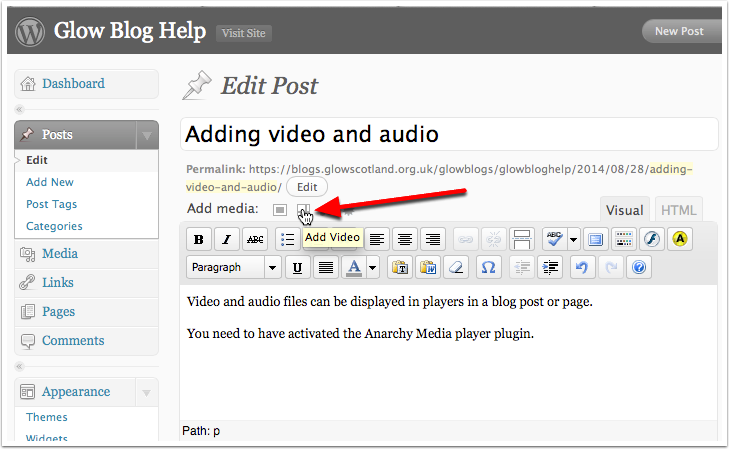
Task: Toggle fullscreen editing mode
Action: click(596, 239)
